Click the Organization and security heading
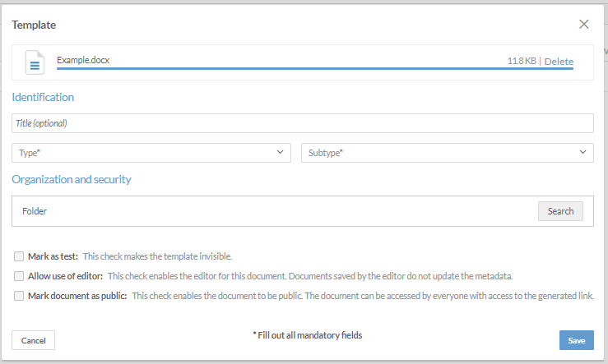Image resolution: width=608 pixels, height=364 pixels. pos(72,179)
